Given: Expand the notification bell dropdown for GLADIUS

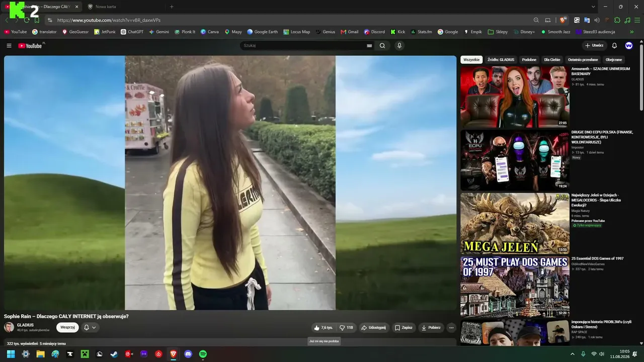Looking at the screenshot, I should point(90,328).
